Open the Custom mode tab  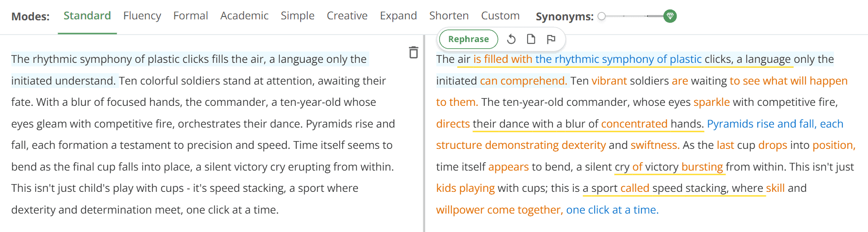[x=500, y=16]
